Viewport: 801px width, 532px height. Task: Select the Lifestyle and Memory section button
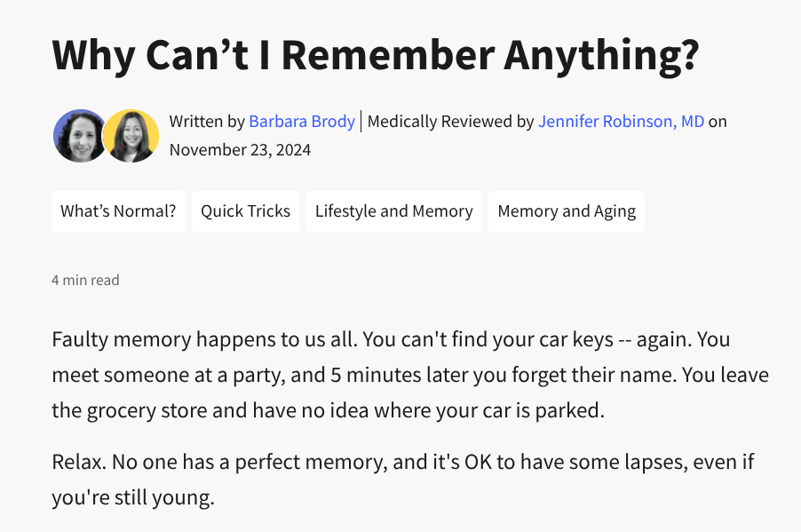(393, 211)
